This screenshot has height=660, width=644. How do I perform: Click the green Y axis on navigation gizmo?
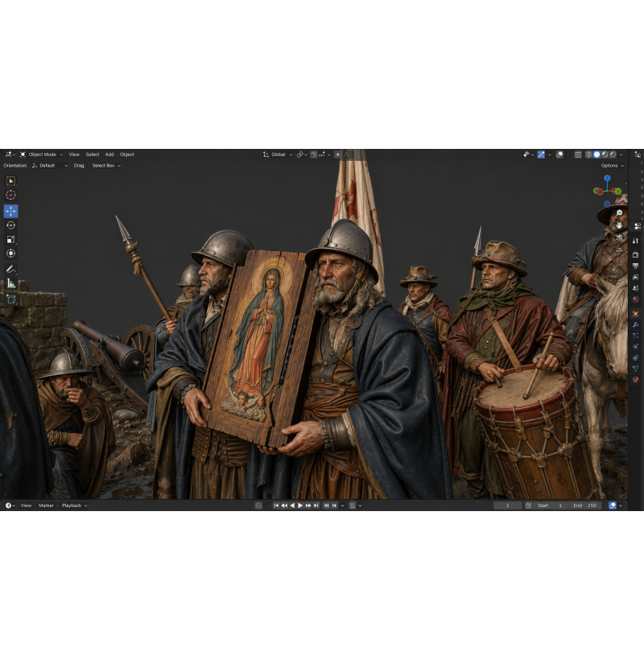pos(617,192)
